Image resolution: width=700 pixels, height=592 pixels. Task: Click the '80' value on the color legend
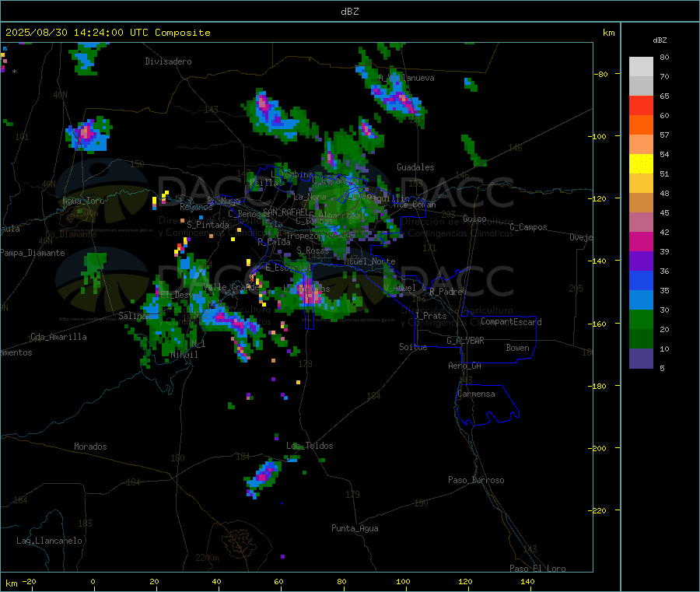[x=664, y=57]
